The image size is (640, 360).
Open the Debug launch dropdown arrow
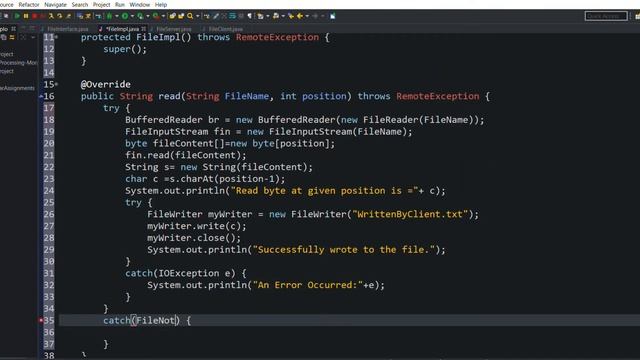coord(117,16)
